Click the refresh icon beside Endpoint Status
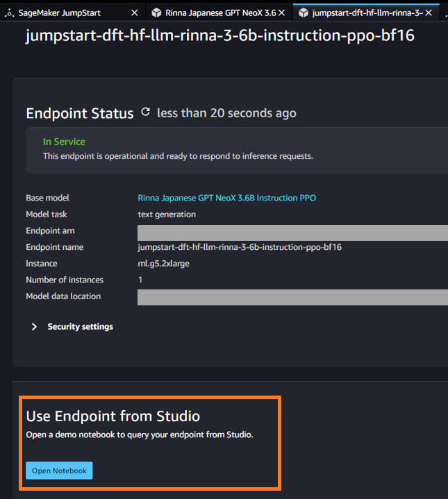Image resolution: width=448 pixels, height=499 pixels. (145, 112)
